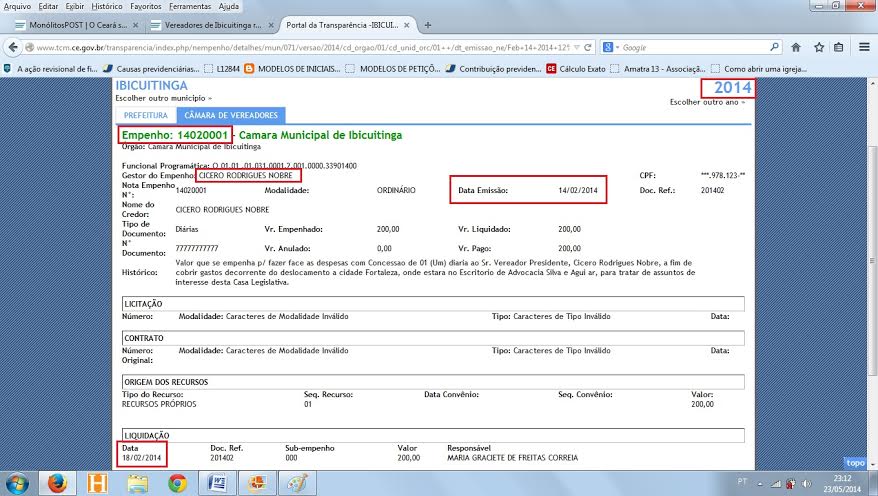Click the browser back arrow button
This screenshot has height=496, width=878.
[14, 47]
